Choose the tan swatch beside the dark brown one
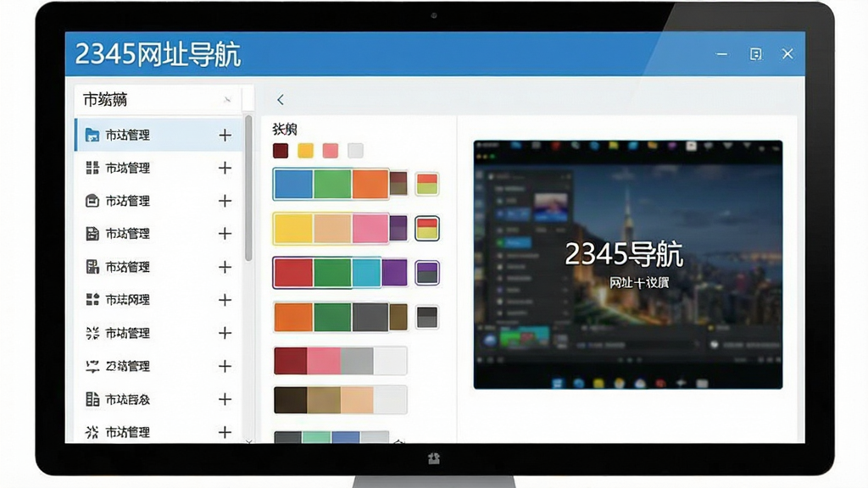868x488 pixels. coord(324,400)
